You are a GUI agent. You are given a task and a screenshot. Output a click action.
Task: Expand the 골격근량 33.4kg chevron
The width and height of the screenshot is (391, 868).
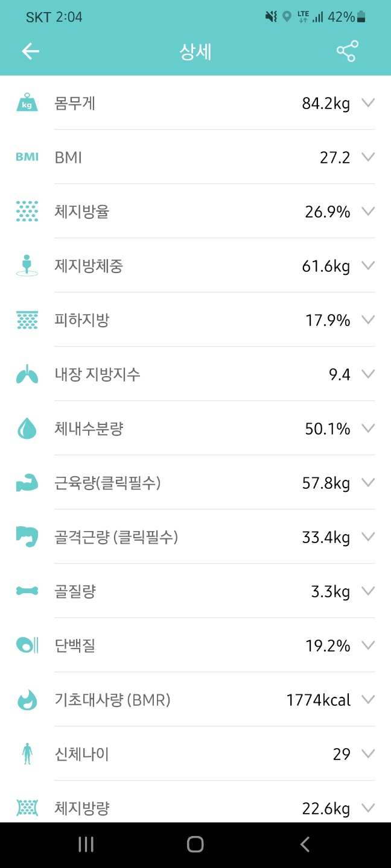(x=368, y=537)
